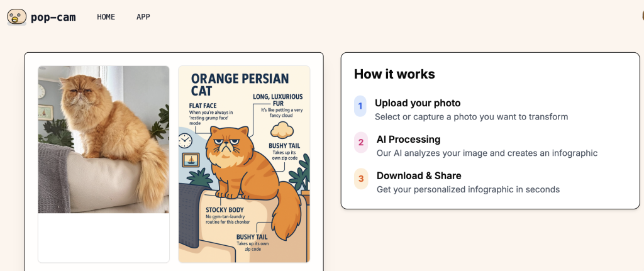The height and width of the screenshot is (271, 644).
Task: Open the HOME menu item
Action: point(106,17)
